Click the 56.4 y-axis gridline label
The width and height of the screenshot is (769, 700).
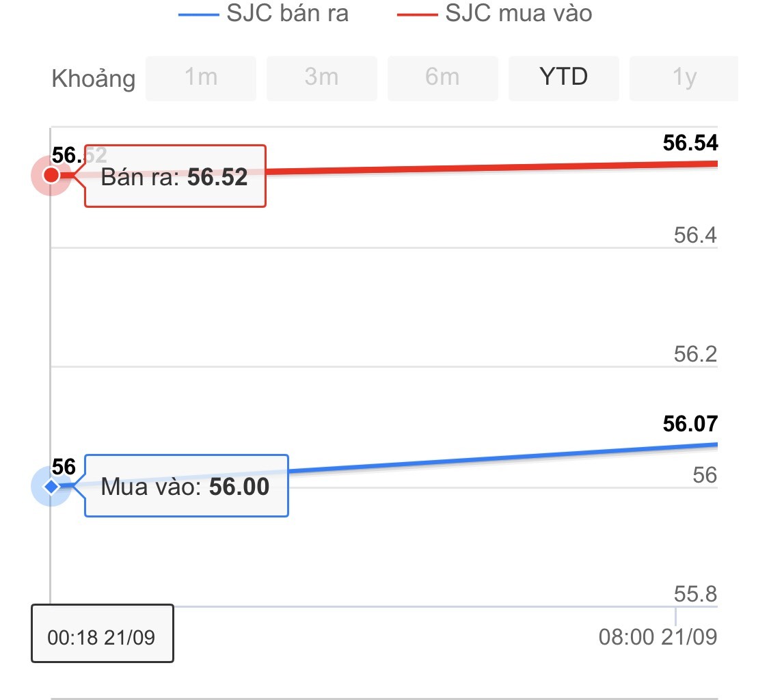click(x=695, y=235)
